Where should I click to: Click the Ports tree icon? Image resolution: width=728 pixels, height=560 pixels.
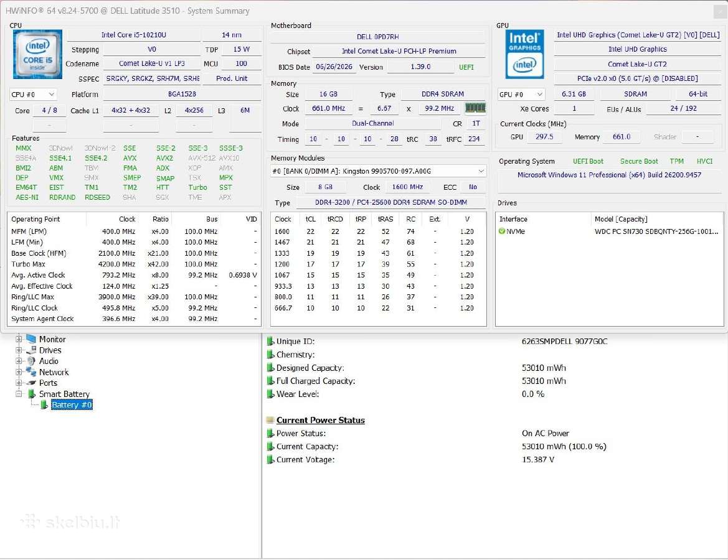[31, 383]
